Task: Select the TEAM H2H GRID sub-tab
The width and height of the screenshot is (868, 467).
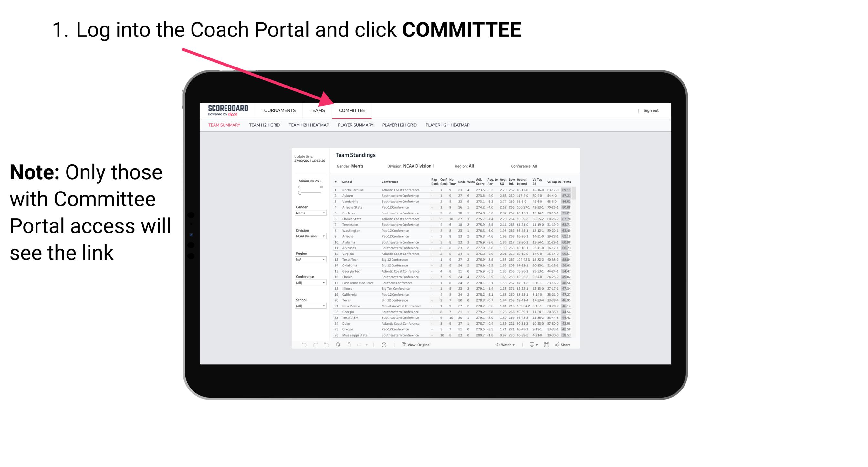Action: click(x=265, y=126)
